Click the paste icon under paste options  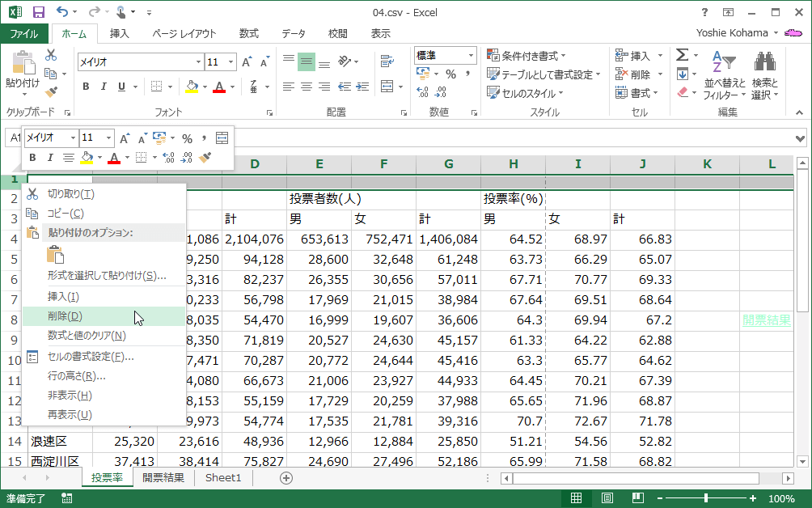pos(55,255)
